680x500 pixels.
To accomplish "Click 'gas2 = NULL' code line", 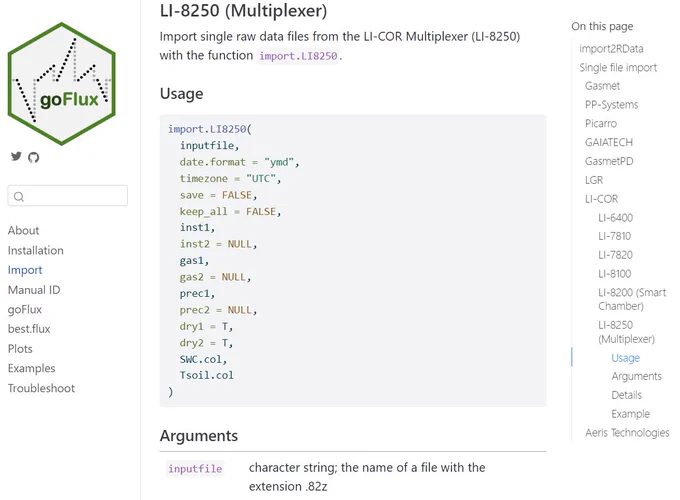I will point(215,277).
